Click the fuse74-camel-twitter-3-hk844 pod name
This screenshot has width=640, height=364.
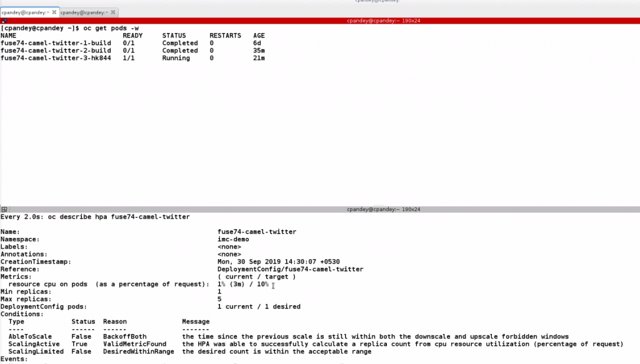click(x=56, y=58)
